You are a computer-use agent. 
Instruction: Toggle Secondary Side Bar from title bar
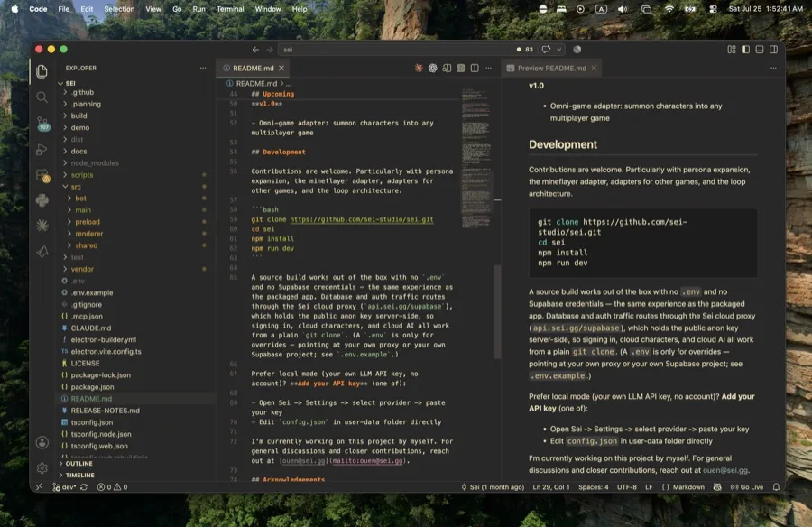pos(773,50)
